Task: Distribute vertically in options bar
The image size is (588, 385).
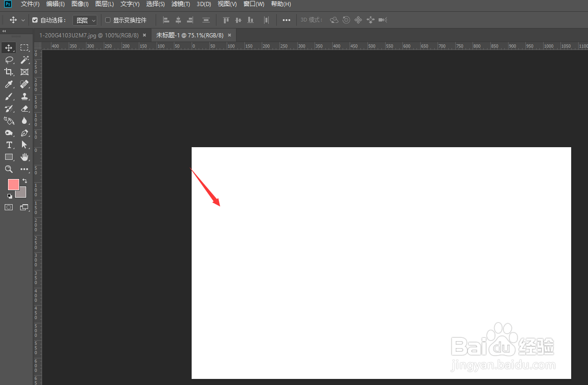Action: pyautogui.click(x=206, y=20)
